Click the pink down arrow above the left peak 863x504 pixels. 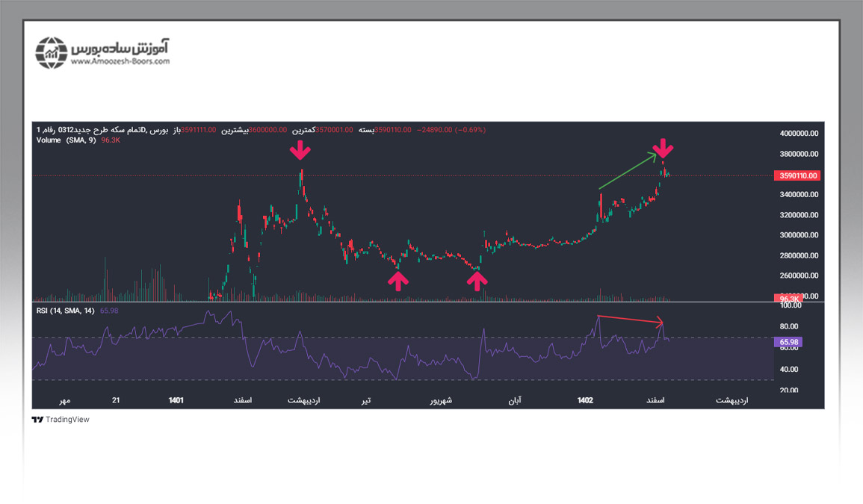[300, 152]
